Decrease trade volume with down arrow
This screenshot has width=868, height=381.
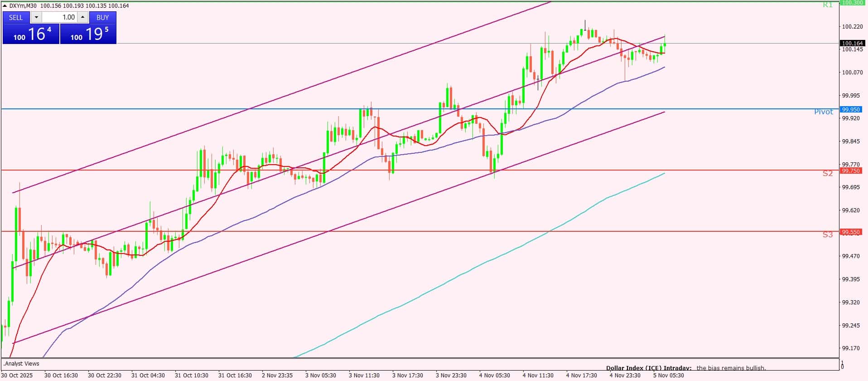pos(37,17)
